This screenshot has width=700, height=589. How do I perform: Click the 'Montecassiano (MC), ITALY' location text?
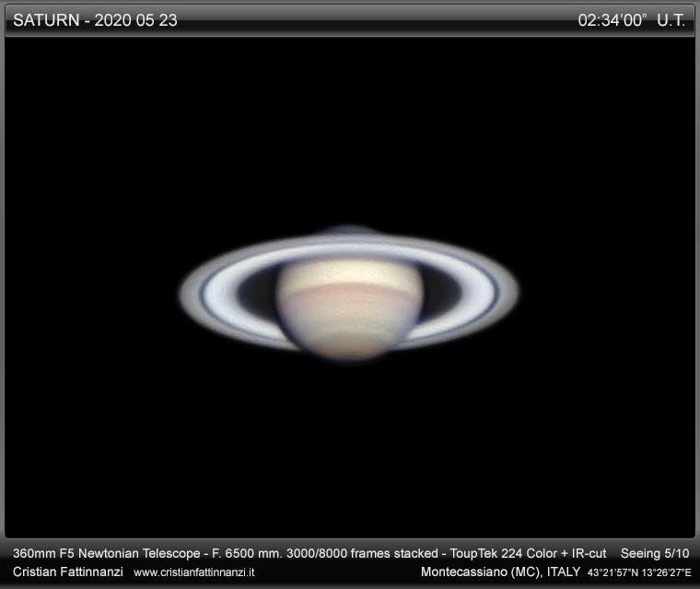(500, 572)
